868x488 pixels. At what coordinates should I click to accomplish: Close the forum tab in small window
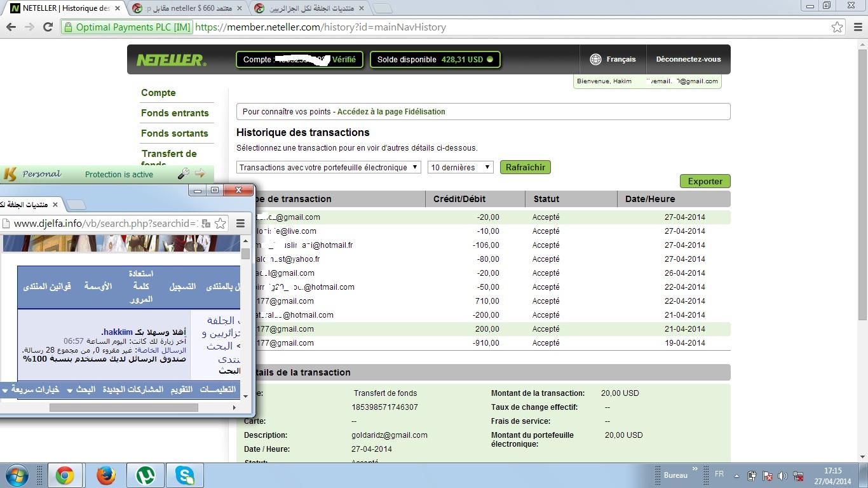(x=55, y=205)
